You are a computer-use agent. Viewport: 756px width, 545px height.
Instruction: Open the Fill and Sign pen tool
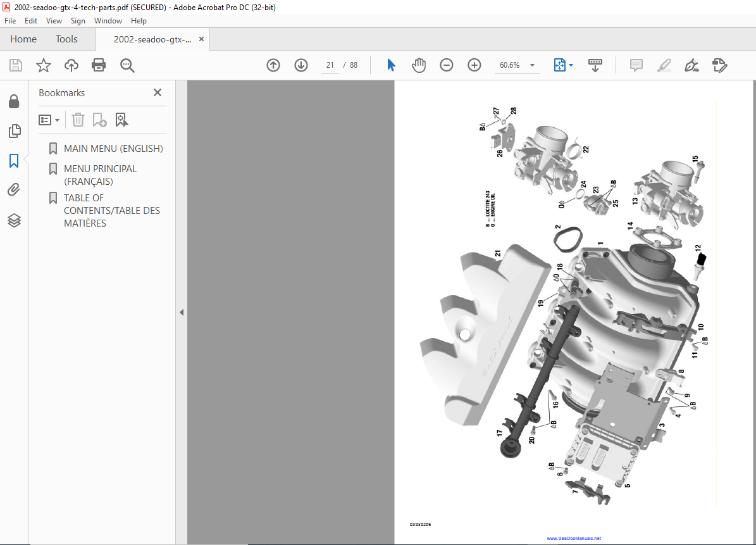692,65
